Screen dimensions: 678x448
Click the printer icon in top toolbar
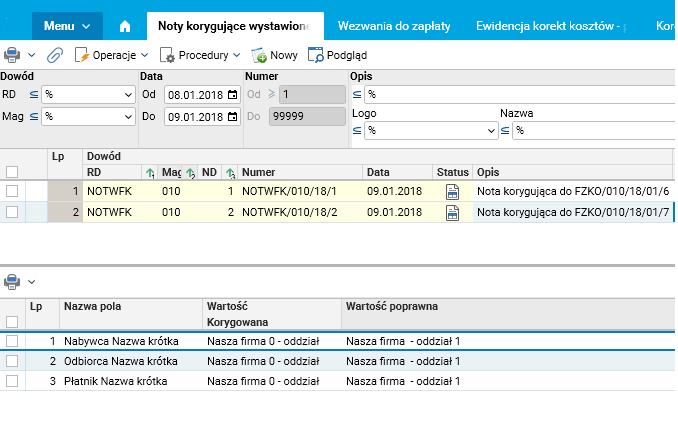coord(11,55)
